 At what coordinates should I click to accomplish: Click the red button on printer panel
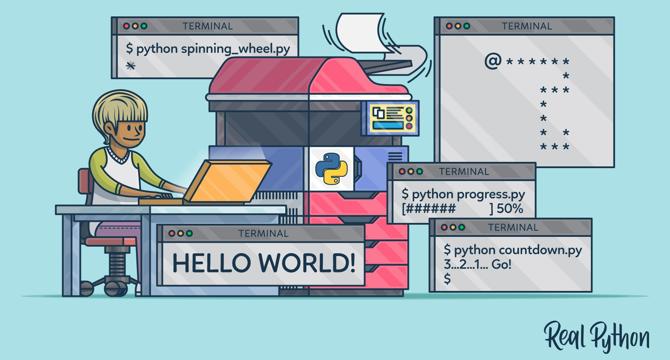click(409, 126)
